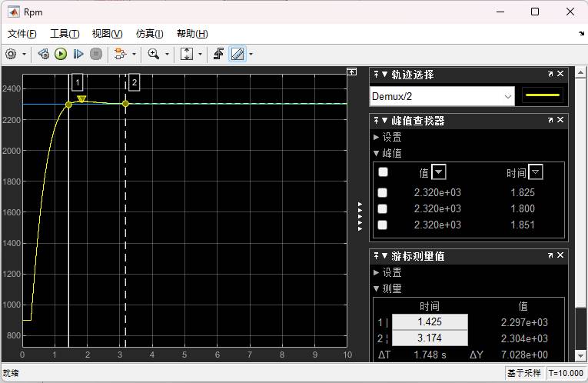Open the 工具(T) menu

coord(64,34)
